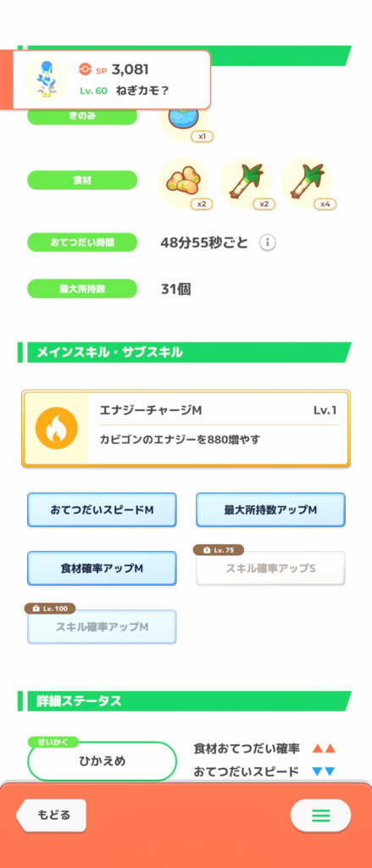Tap the Lv. 75 lock badge

(x=218, y=550)
